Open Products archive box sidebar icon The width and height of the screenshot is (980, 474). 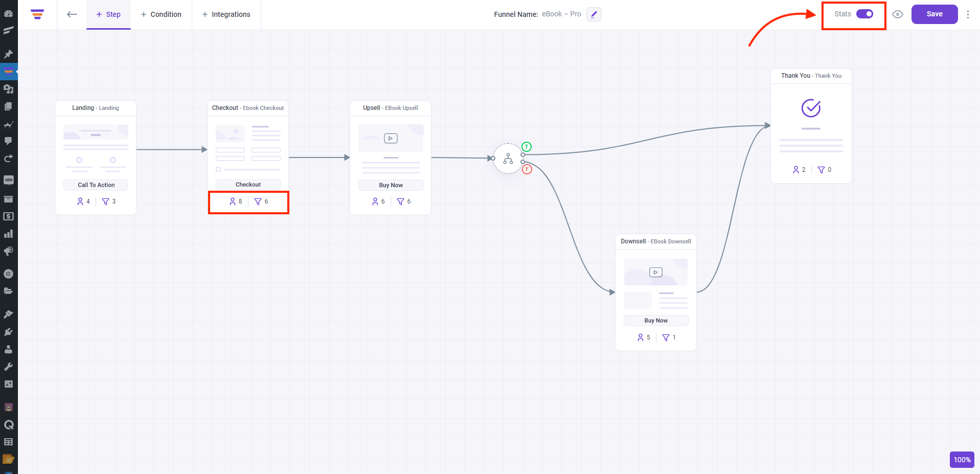click(x=8, y=199)
